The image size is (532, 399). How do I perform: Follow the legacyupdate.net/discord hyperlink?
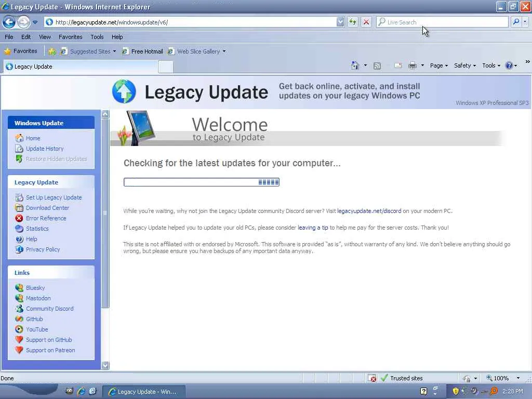click(x=369, y=211)
